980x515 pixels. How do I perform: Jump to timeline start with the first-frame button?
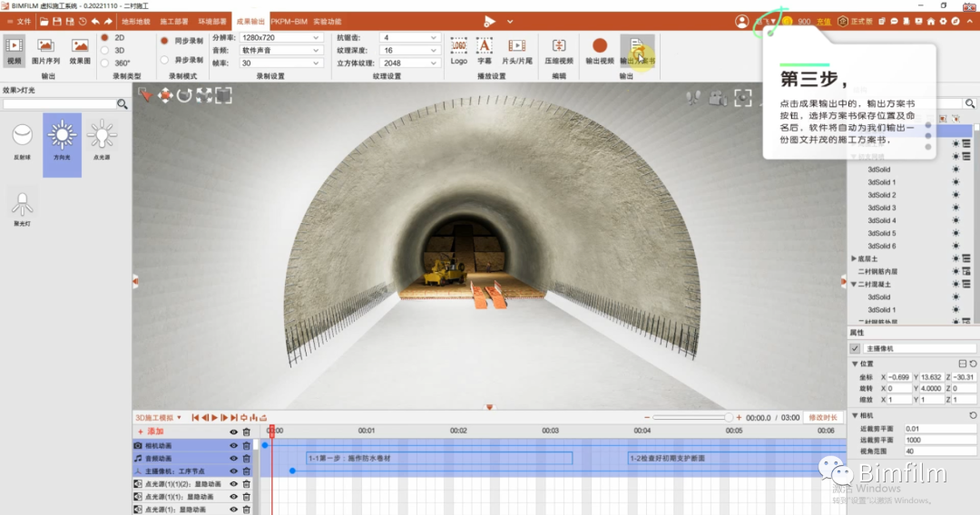(x=195, y=418)
